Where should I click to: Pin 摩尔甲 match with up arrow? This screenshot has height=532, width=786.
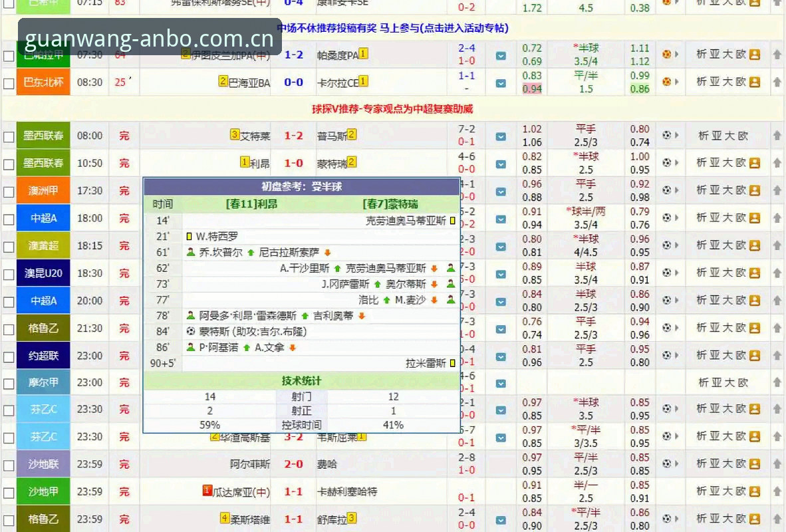click(x=777, y=382)
